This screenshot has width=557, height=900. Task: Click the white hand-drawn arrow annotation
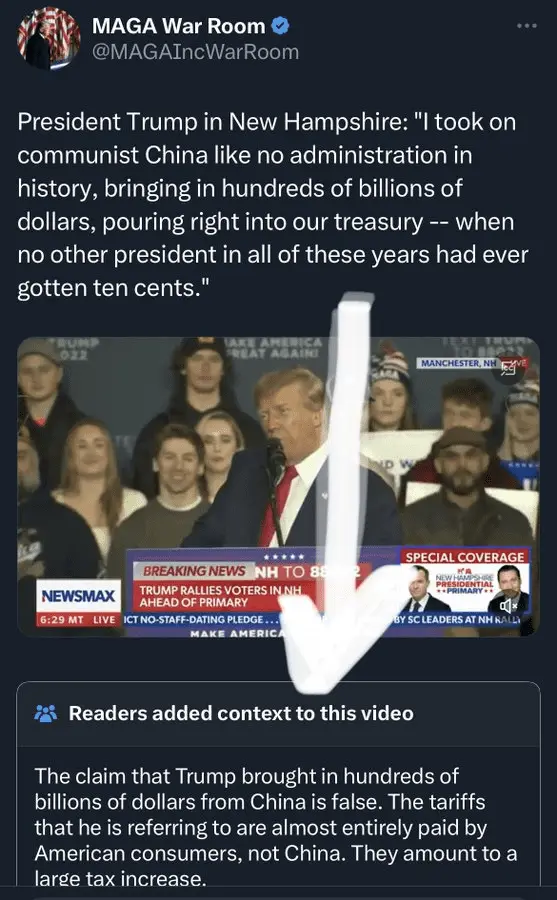336,494
